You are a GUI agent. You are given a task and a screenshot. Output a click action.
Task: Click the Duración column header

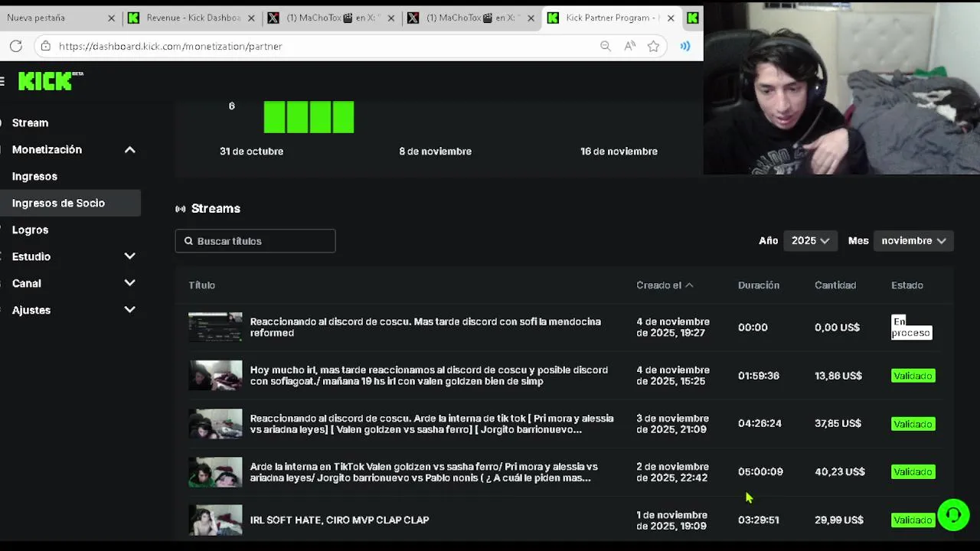(759, 285)
